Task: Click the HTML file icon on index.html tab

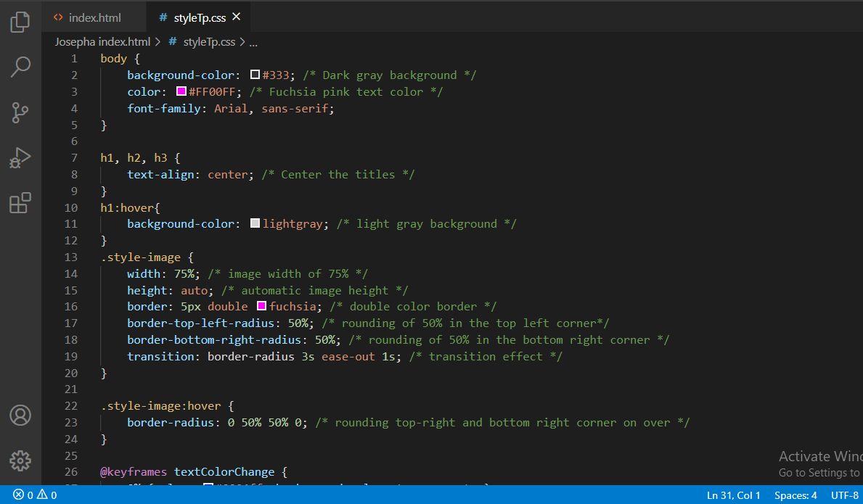Action: tap(58, 17)
